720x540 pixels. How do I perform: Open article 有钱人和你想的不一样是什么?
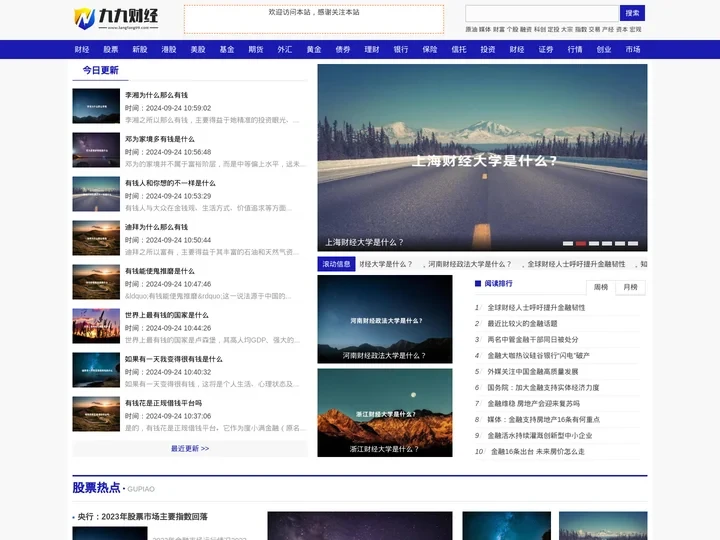(170, 183)
